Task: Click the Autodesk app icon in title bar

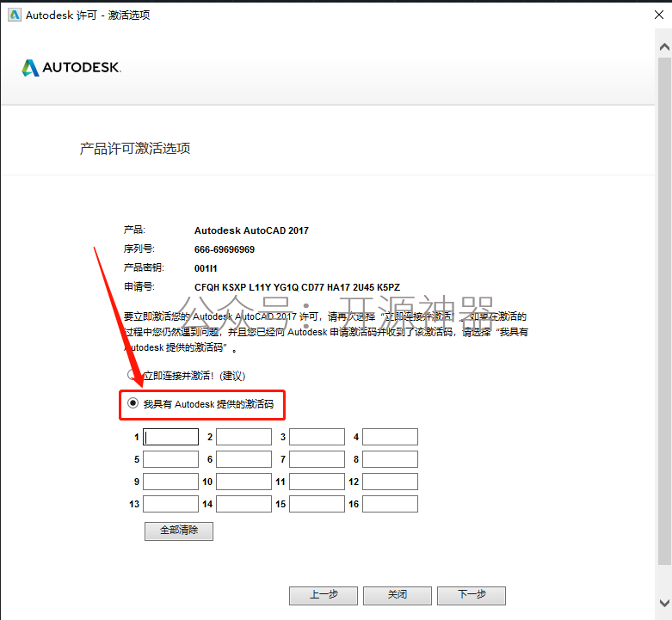Action: click(x=15, y=15)
